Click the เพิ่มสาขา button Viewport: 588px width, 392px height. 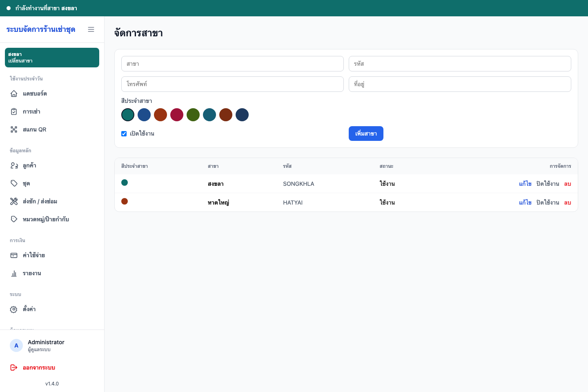tap(366, 134)
